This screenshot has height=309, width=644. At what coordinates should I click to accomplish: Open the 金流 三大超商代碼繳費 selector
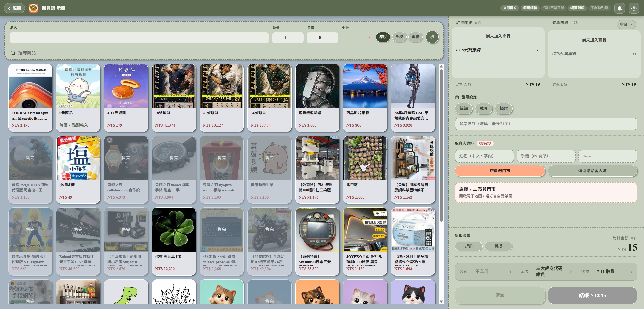pyautogui.click(x=546, y=272)
